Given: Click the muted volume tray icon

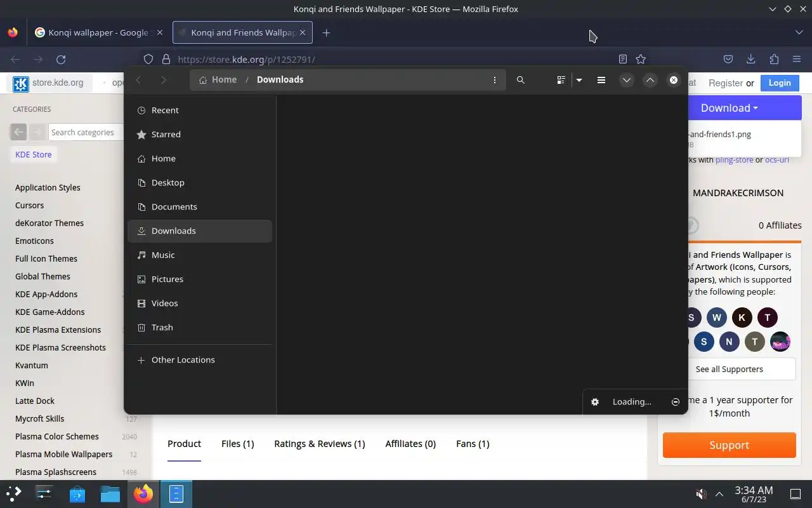Looking at the screenshot, I should click(701, 494).
